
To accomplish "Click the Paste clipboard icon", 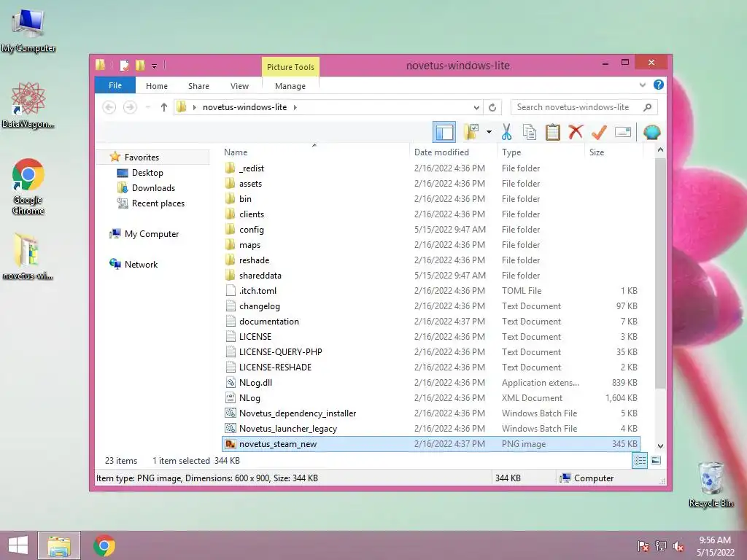I will pos(553,132).
